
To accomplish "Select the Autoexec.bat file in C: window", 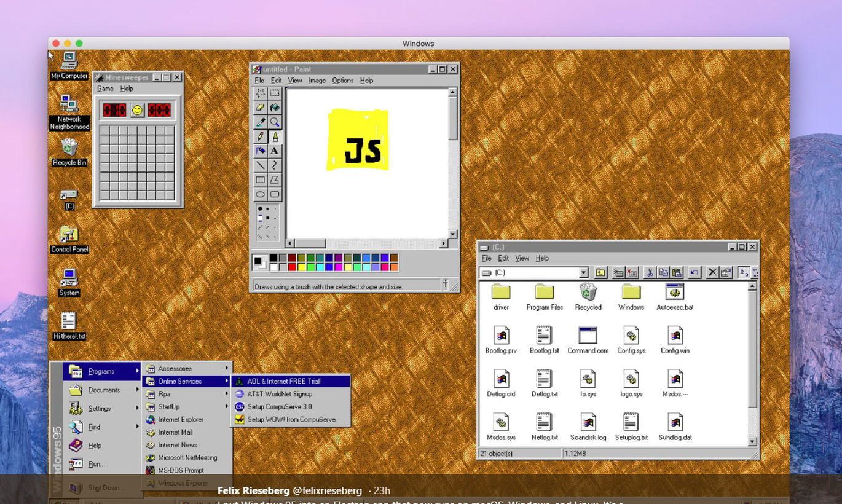I will click(675, 297).
